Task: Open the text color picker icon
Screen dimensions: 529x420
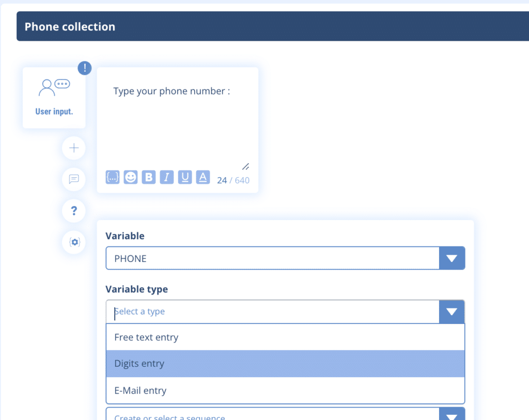Action: click(203, 177)
